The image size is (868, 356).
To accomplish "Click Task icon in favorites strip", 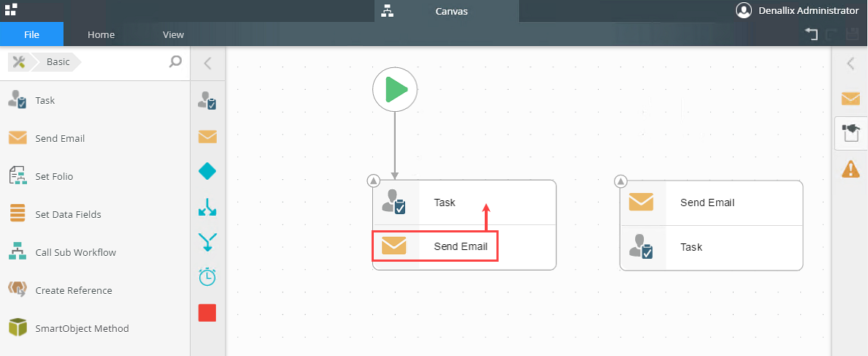I will pyautogui.click(x=207, y=100).
